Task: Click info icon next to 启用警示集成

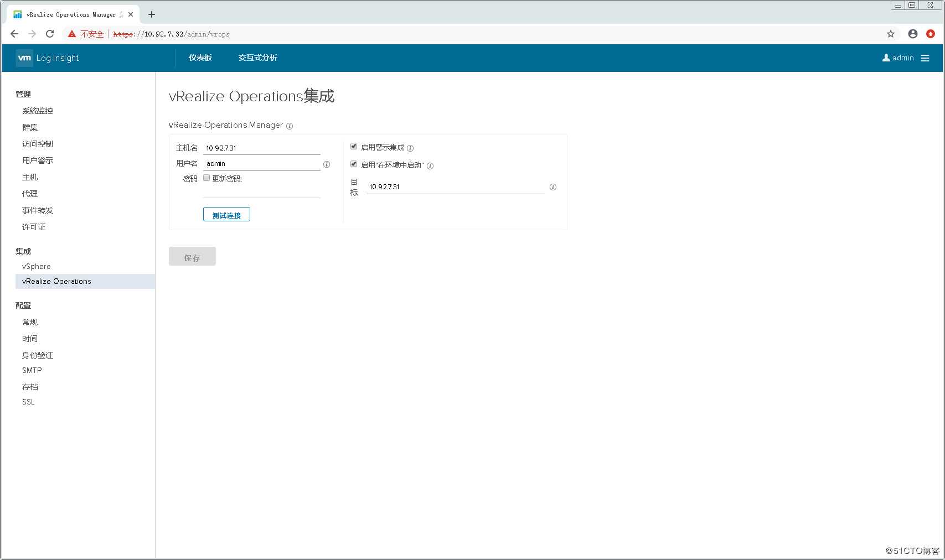Action: 410,148
